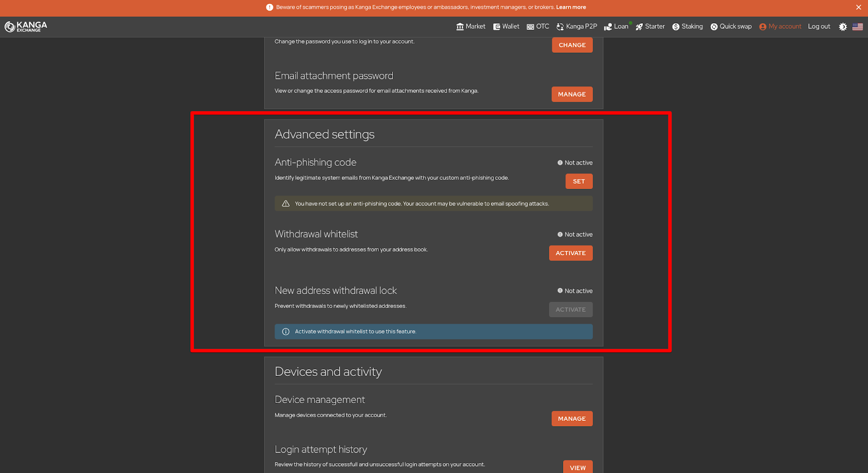
Task: Go to the Wallet page
Action: point(506,27)
